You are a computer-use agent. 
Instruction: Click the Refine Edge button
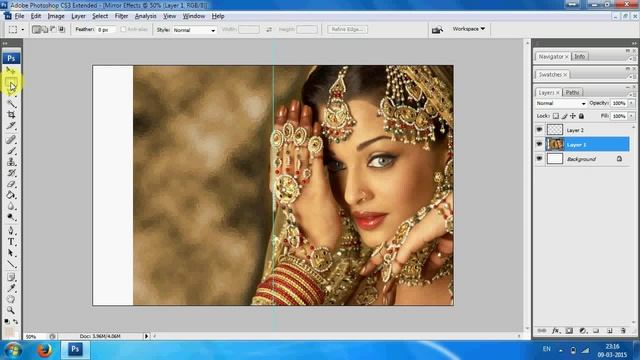pos(347,29)
